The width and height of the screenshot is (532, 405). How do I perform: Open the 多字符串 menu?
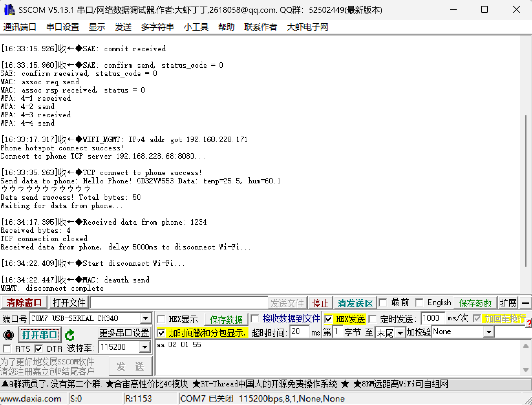pyautogui.click(x=157, y=27)
